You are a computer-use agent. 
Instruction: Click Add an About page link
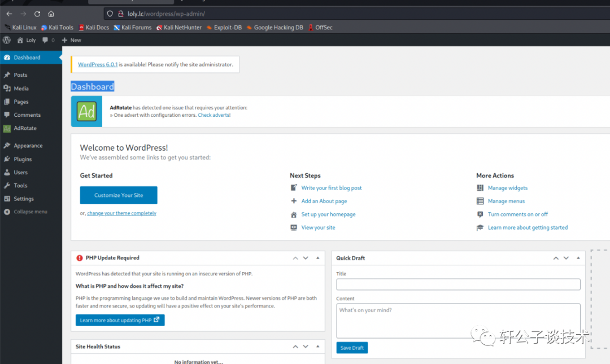coord(324,201)
